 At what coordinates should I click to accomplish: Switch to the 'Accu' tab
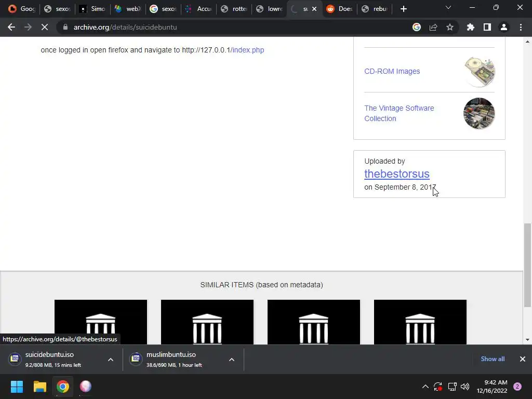199,9
